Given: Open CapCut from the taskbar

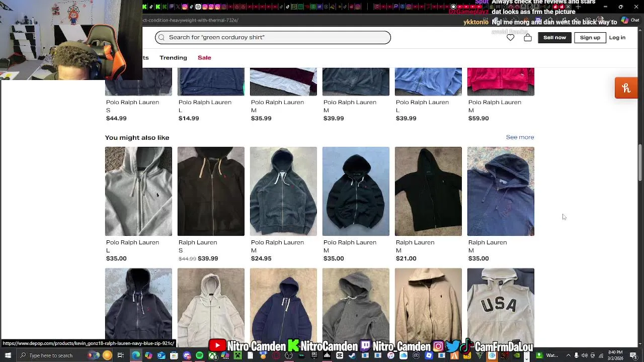Looking at the screenshot, I should [340, 355].
